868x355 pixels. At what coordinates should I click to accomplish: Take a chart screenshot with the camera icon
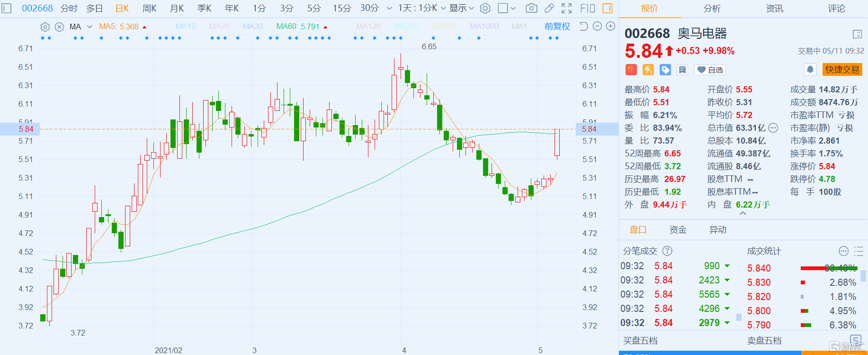(x=531, y=8)
